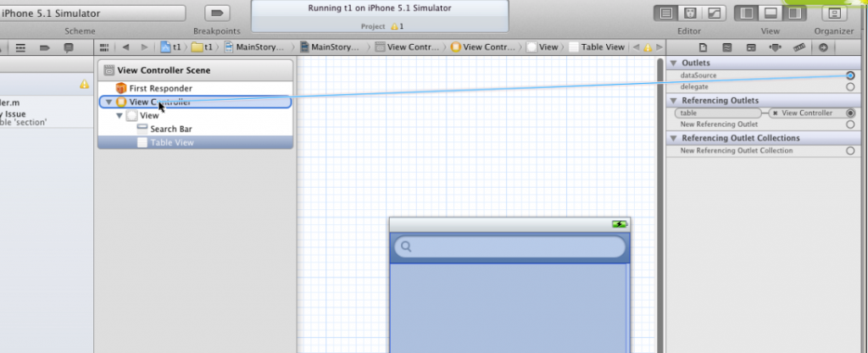
Task: Go forward in editor history
Action: (x=144, y=47)
